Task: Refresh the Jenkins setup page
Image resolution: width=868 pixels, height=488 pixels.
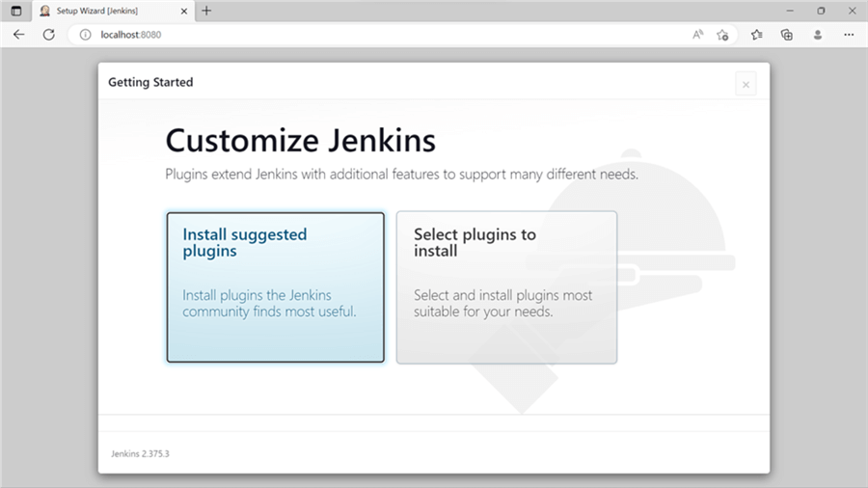Action: point(49,35)
